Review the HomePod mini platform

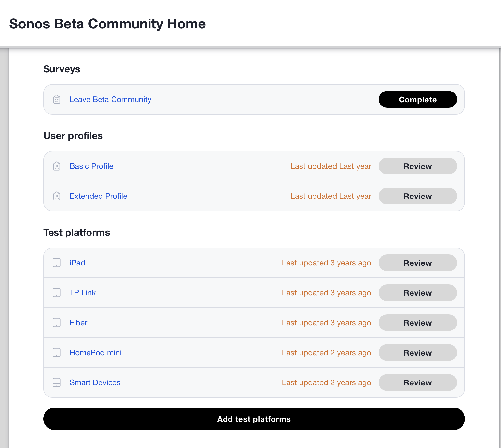tap(417, 353)
